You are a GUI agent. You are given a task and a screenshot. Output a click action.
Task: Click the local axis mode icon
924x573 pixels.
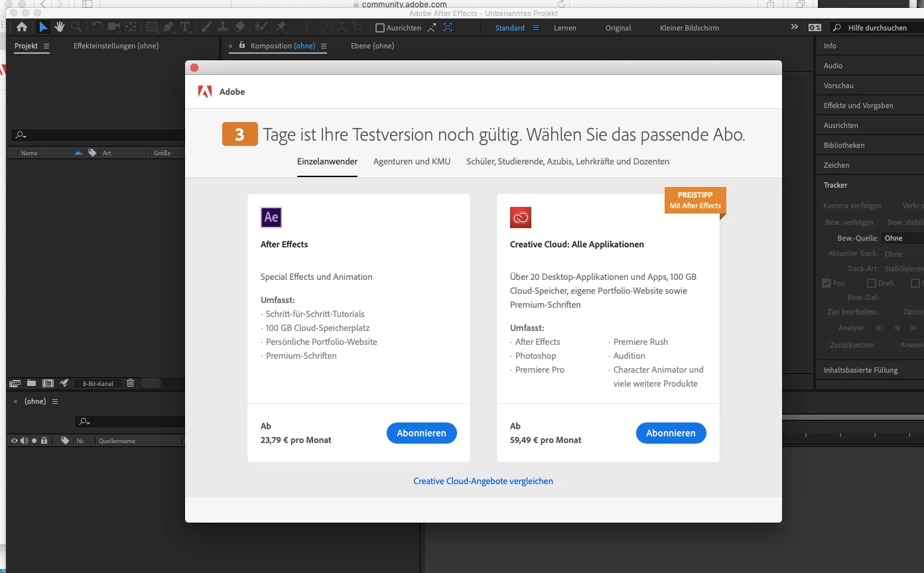tap(326, 27)
